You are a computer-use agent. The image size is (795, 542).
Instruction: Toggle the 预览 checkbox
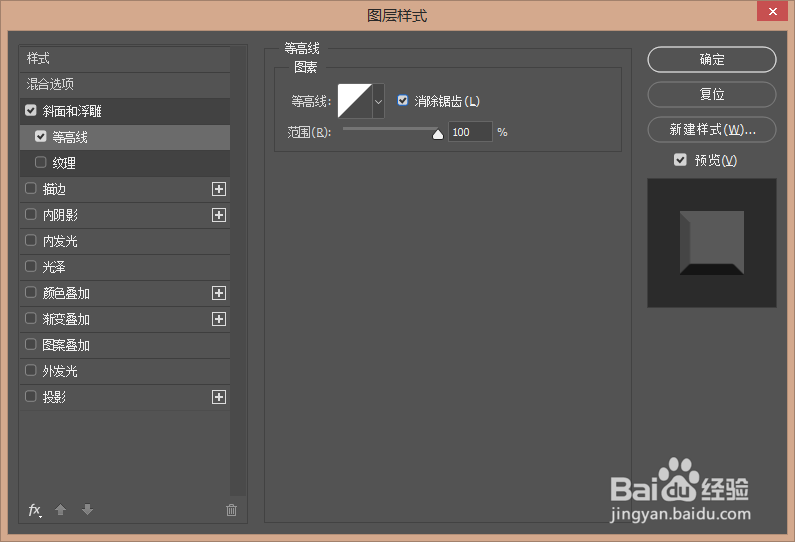(x=680, y=160)
